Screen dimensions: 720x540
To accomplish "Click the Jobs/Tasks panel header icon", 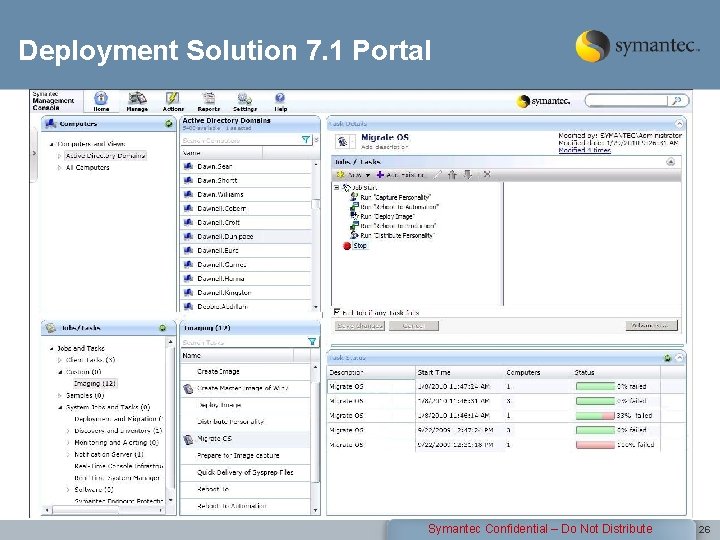I will 51,328.
